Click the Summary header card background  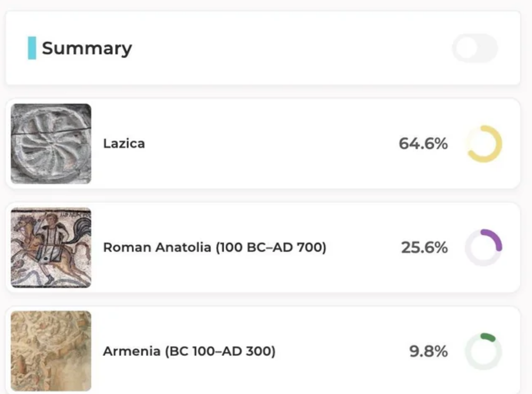click(x=263, y=48)
